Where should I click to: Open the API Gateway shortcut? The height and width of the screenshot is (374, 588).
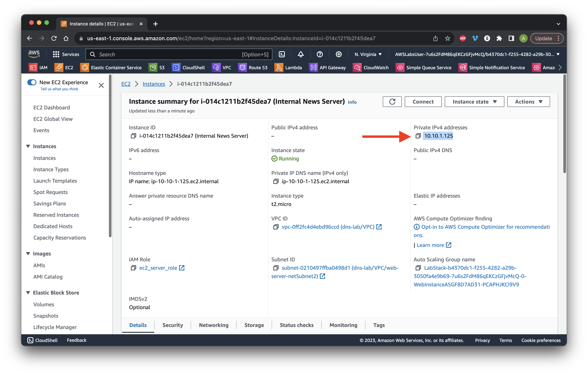(327, 68)
